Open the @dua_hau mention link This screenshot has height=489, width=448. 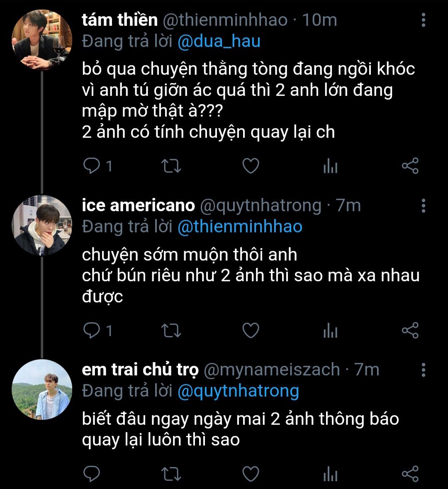coord(219,41)
